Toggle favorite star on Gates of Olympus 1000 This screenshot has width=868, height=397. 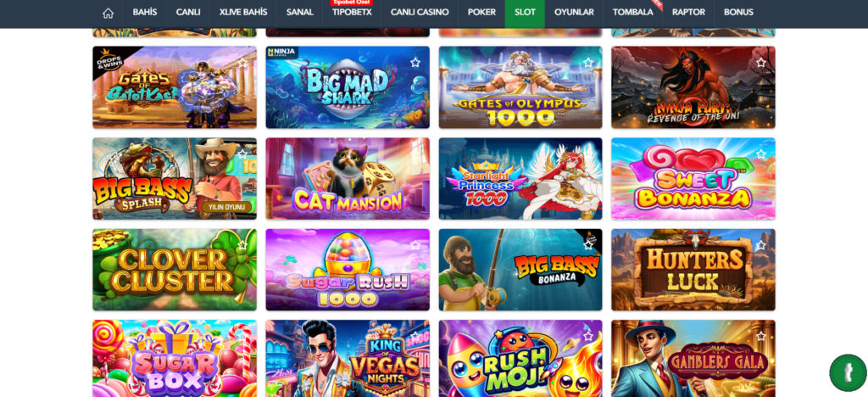coord(588,63)
